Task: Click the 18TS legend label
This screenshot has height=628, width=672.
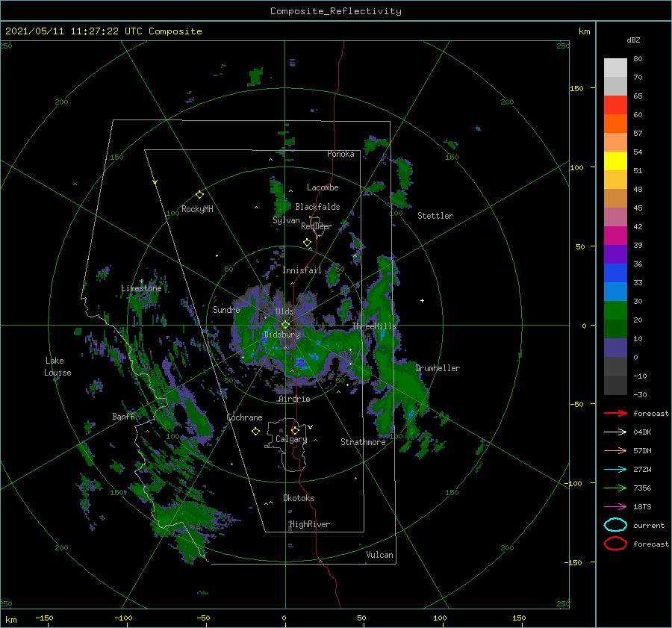Action: (x=642, y=507)
